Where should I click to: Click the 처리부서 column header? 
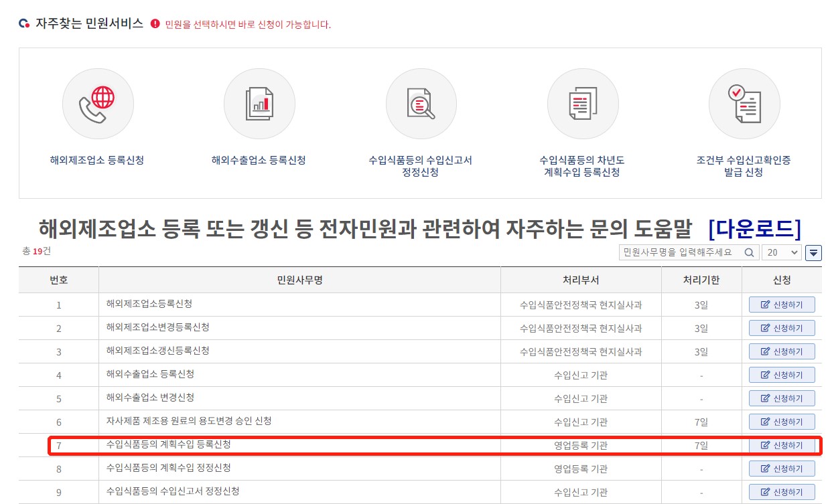(581, 280)
